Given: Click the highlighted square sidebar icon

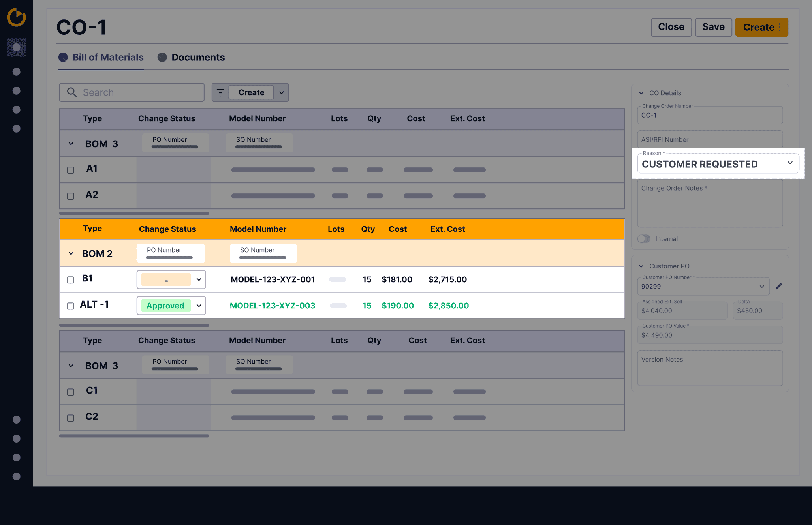Looking at the screenshot, I should click(x=16, y=47).
